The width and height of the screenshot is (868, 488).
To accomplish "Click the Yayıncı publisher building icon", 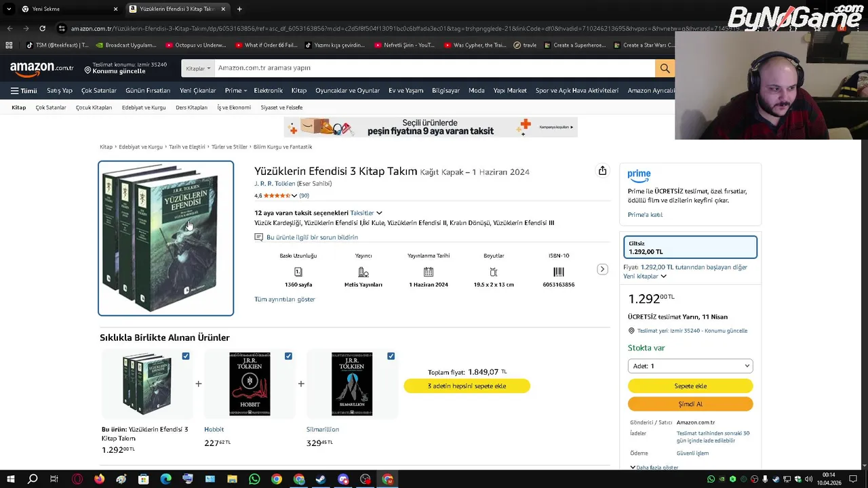I will click(x=363, y=272).
